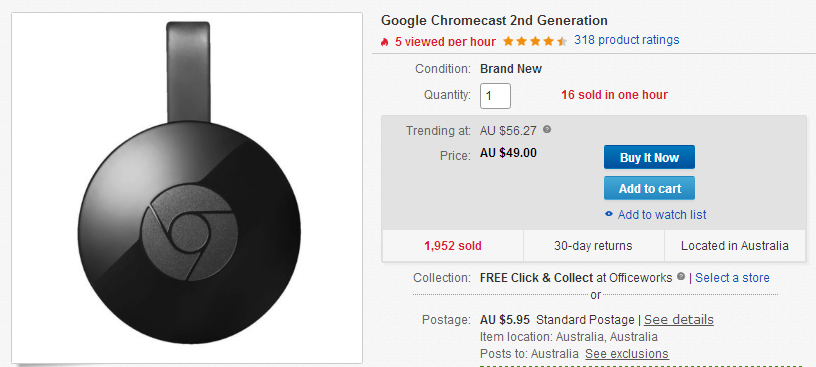The height and width of the screenshot is (367, 816).
Task: Click the flame icon beside viewed per hour
Action: tap(385, 42)
